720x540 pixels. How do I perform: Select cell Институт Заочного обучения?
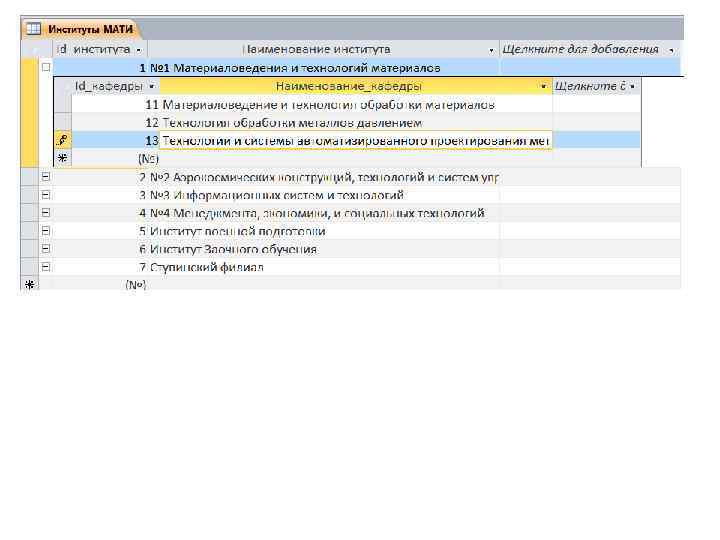pos(323,249)
